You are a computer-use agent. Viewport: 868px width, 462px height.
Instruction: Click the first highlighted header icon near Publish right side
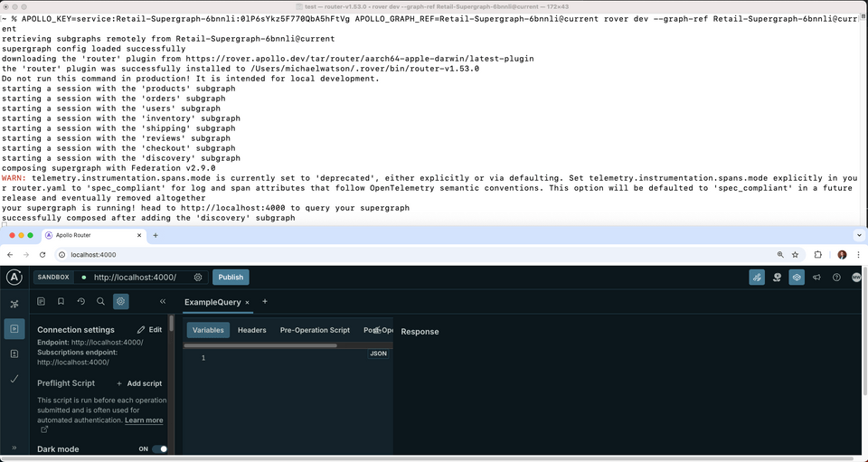757,278
